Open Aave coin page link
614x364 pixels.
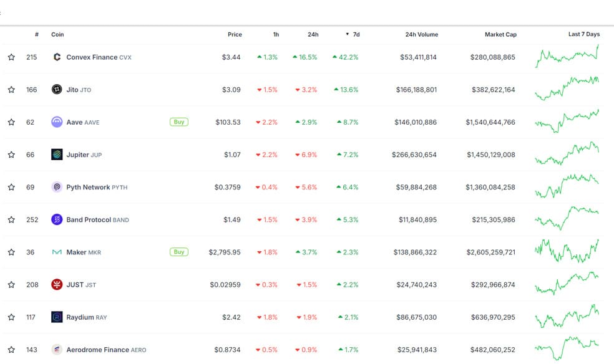coord(82,122)
